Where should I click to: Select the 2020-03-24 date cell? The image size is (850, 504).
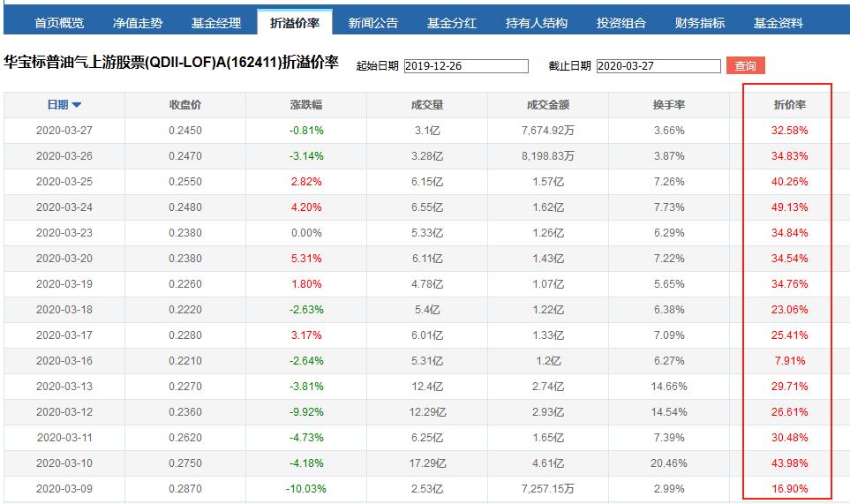[64, 207]
